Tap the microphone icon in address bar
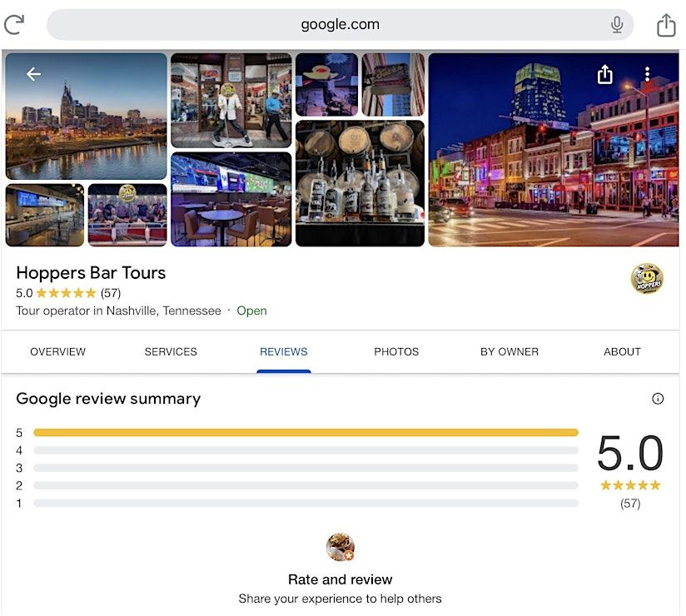 (x=617, y=24)
